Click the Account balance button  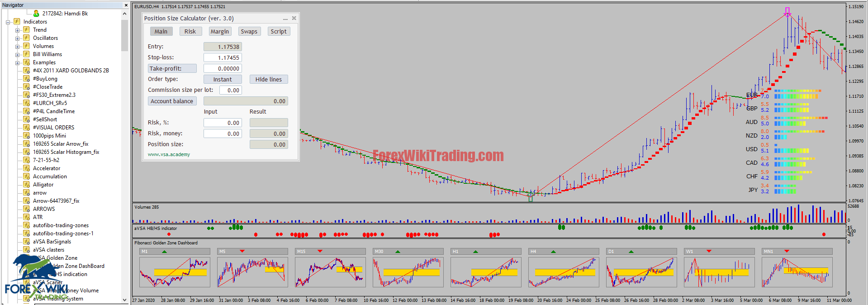(172, 101)
